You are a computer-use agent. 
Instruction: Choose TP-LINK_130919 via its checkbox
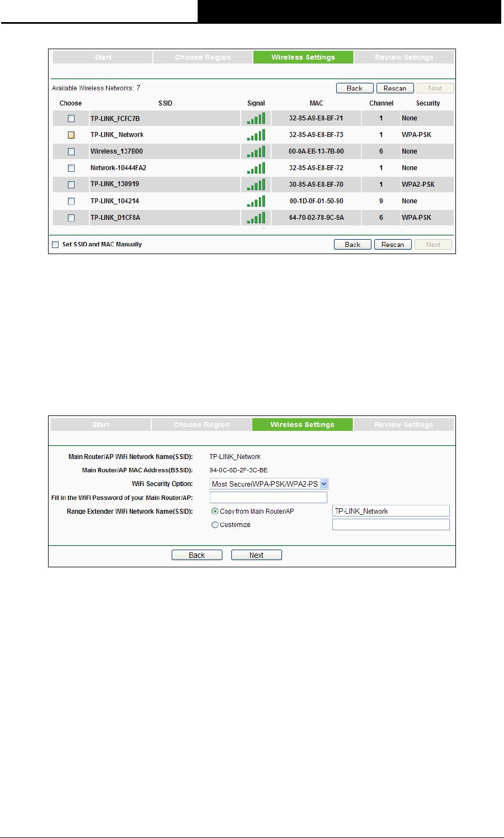tap(71, 185)
